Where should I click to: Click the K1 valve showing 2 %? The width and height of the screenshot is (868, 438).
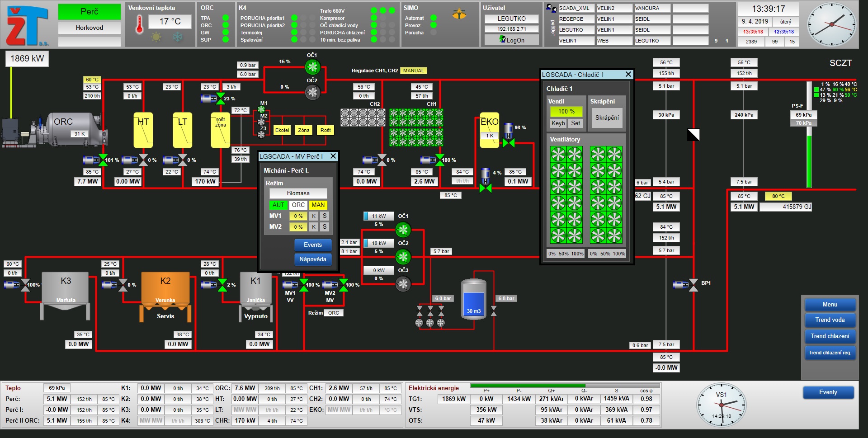[222, 285]
